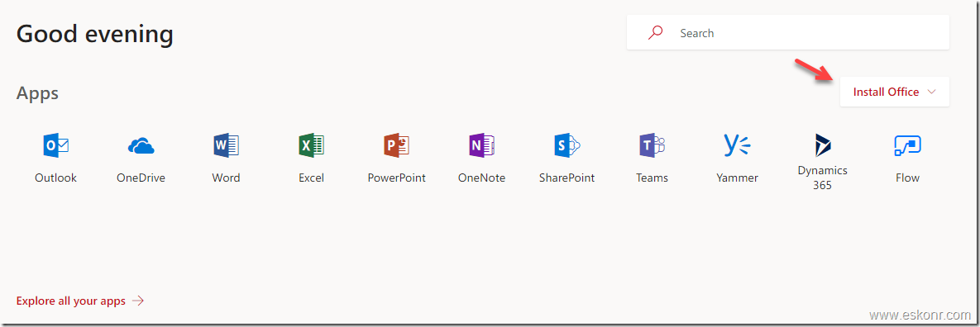Open the PowerPoint app icon
Image resolution: width=980 pixels, height=327 pixels.
click(x=396, y=146)
